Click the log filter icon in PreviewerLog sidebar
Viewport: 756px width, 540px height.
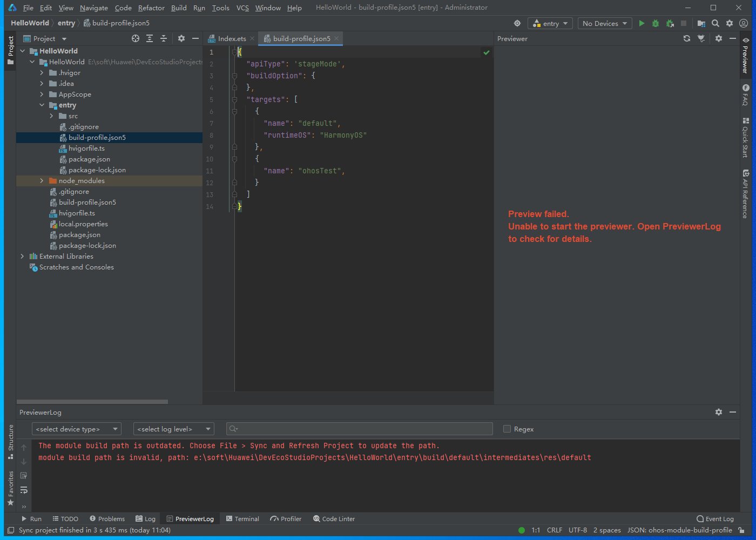[24, 476]
